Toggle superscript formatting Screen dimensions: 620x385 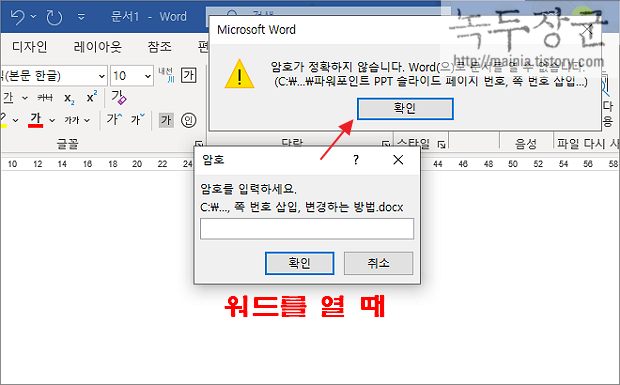pyautogui.click(x=92, y=97)
